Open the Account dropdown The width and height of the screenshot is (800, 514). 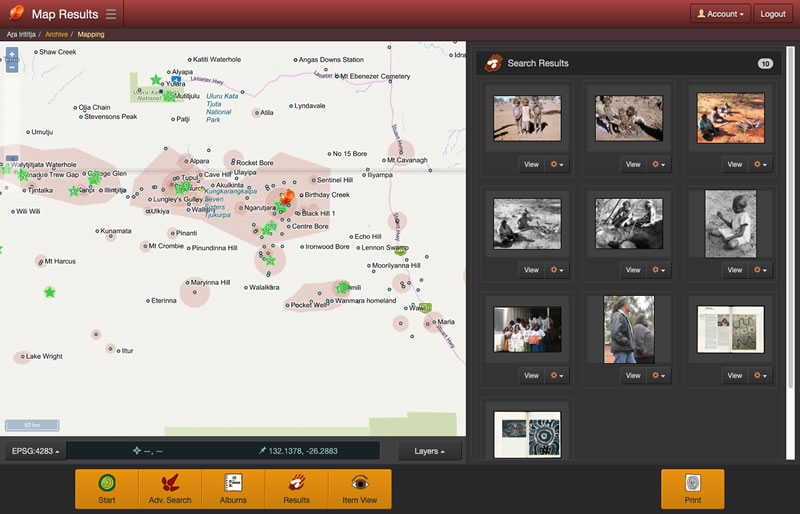(720, 14)
